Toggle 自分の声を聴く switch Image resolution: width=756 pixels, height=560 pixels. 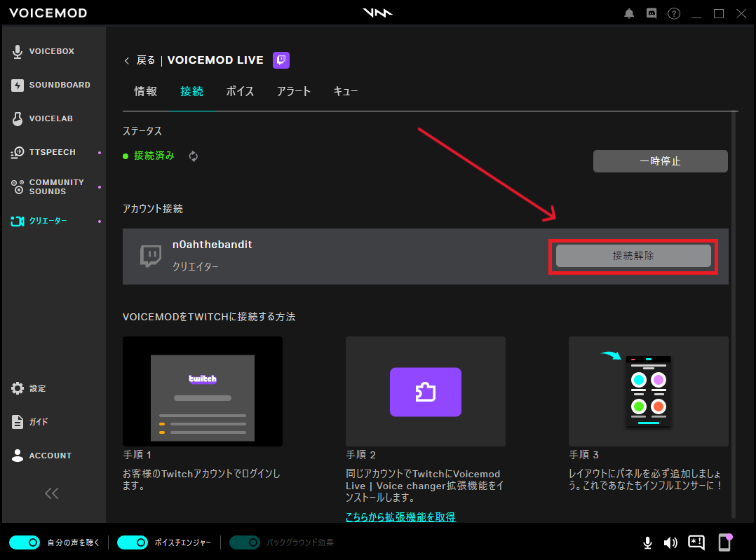(x=25, y=542)
